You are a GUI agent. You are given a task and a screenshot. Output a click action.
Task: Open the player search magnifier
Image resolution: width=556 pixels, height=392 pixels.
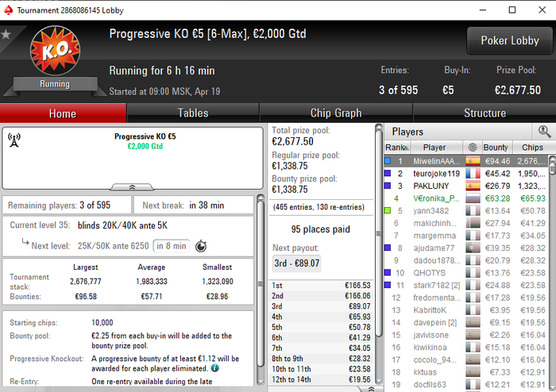tap(544, 132)
